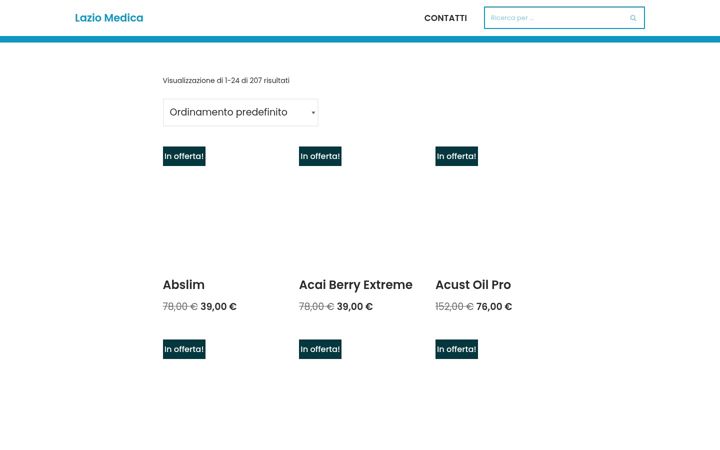
Task: Open the Abslim product title
Action: [184, 285]
